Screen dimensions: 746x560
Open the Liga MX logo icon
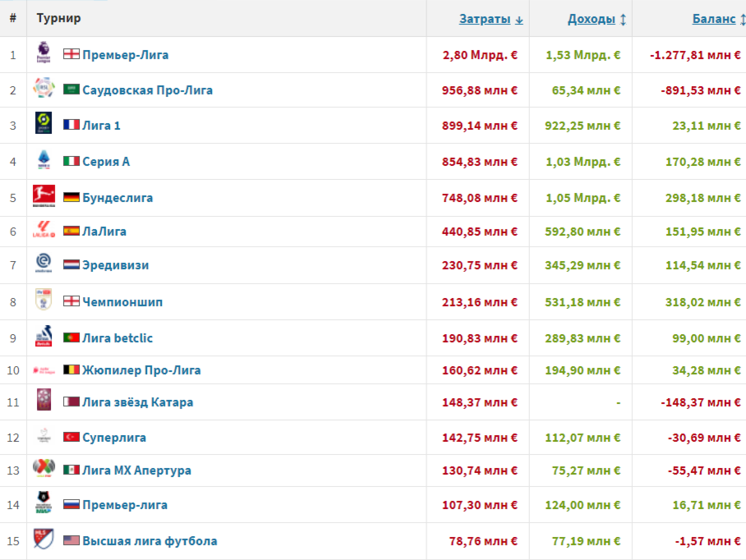44,468
